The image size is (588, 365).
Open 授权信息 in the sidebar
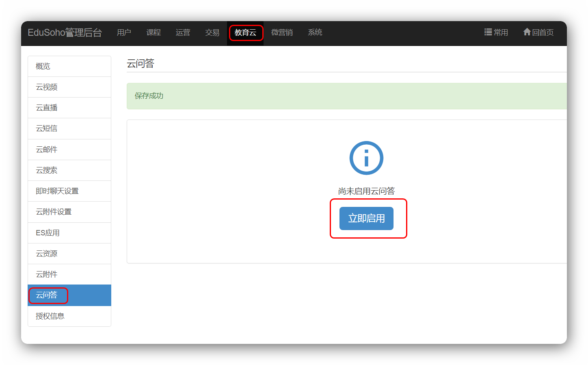[69, 316]
